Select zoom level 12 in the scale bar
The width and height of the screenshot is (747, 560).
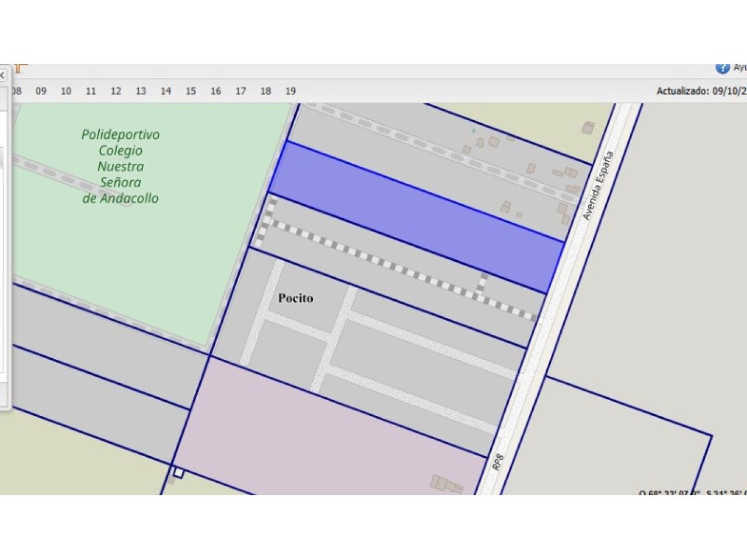click(x=116, y=91)
